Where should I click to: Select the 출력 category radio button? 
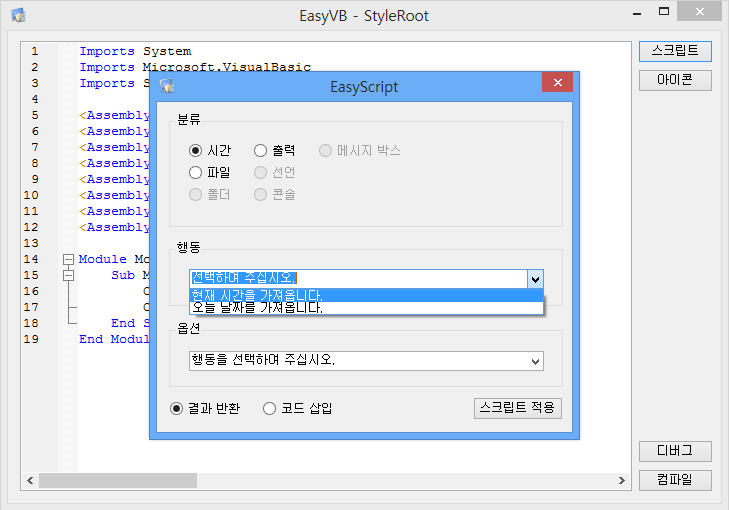click(x=261, y=151)
